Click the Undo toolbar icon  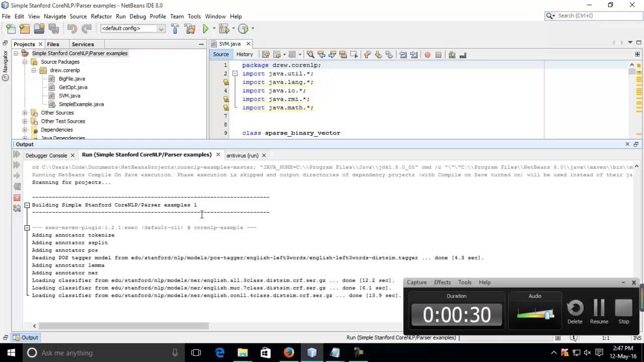[x=72, y=29]
